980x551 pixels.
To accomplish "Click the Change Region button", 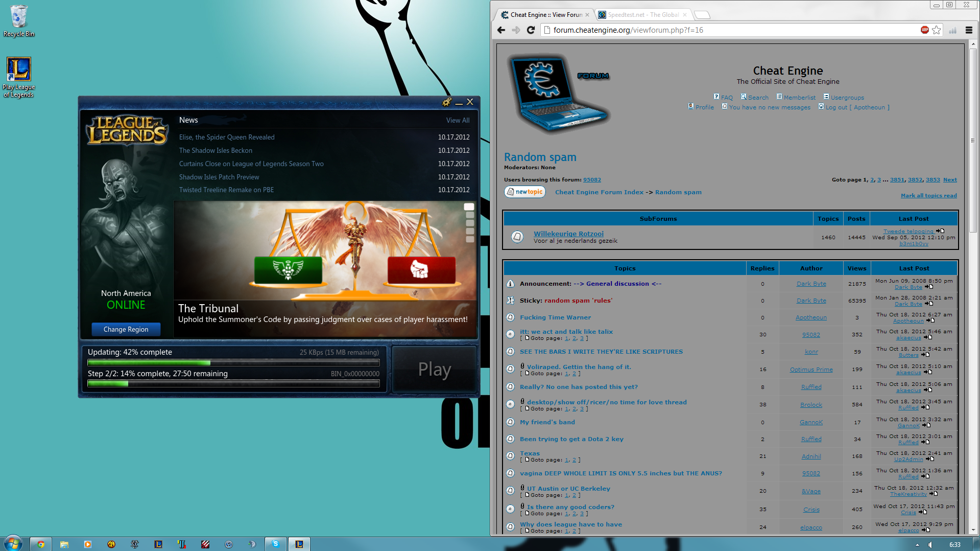I will coord(126,330).
